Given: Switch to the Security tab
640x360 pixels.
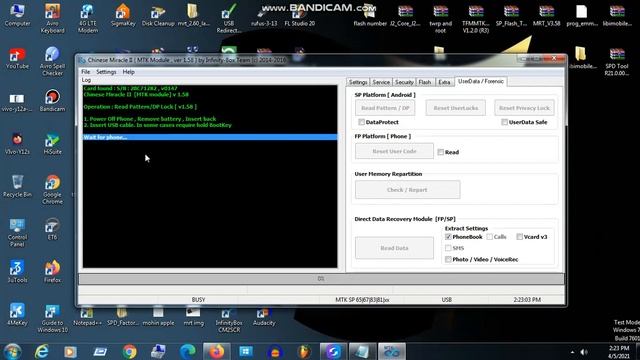Looking at the screenshot, I should click(404, 82).
